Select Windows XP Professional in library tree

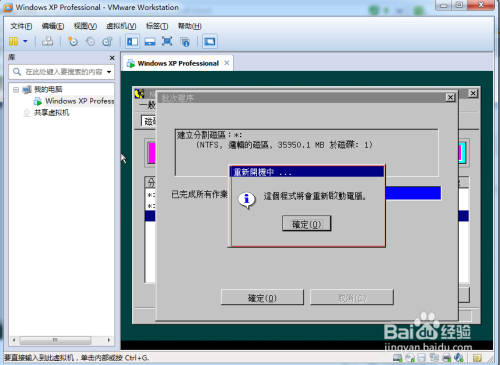click(79, 101)
